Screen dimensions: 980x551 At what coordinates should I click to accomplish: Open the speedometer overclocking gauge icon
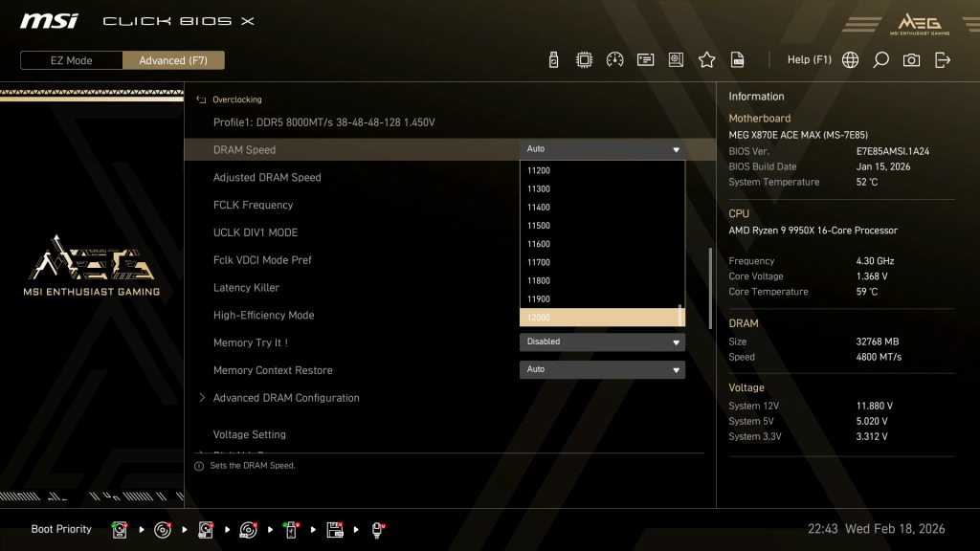(x=614, y=60)
